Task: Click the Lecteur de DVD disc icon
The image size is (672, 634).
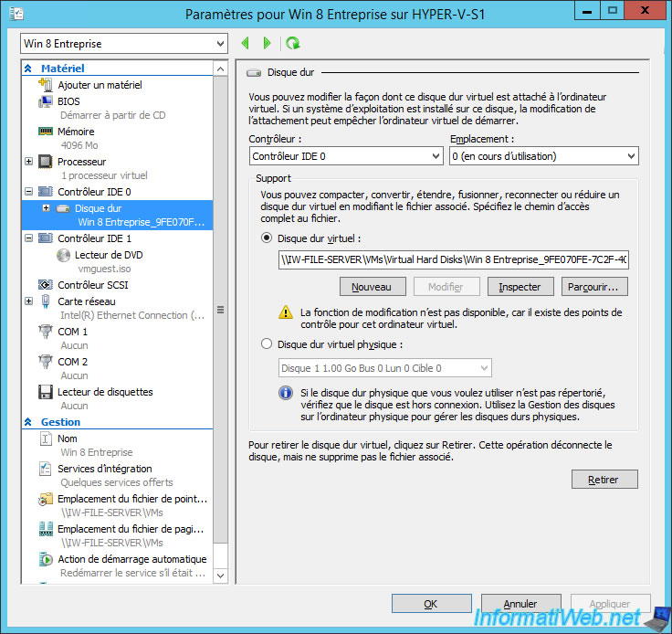Action: click(x=63, y=255)
